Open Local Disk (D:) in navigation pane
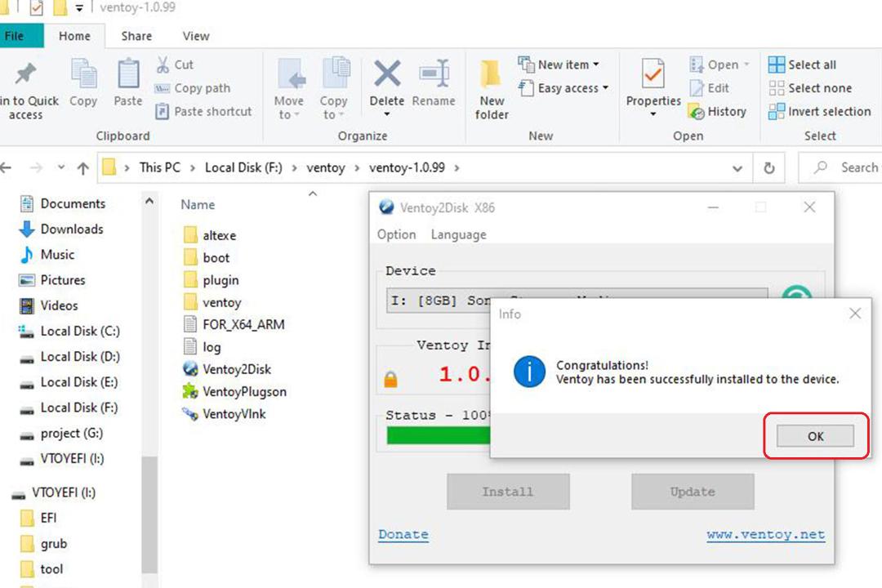 69,356
